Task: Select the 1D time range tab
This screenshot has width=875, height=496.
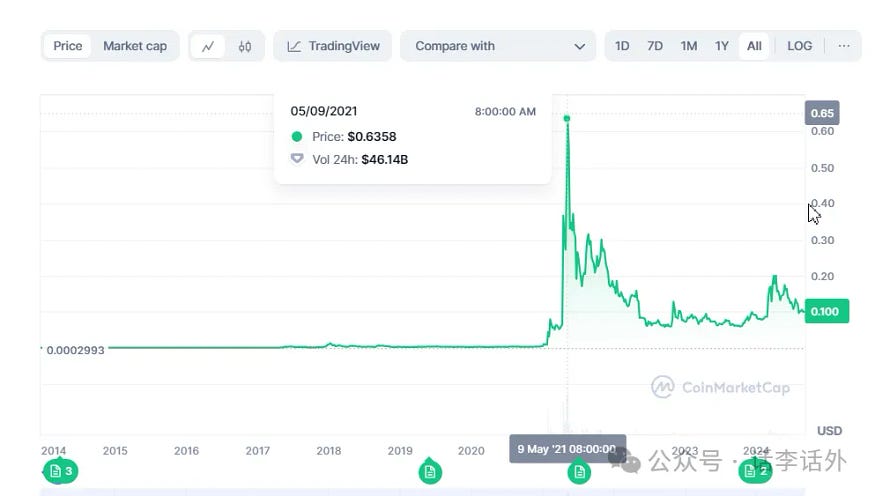Action: click(x=622, y=46)
